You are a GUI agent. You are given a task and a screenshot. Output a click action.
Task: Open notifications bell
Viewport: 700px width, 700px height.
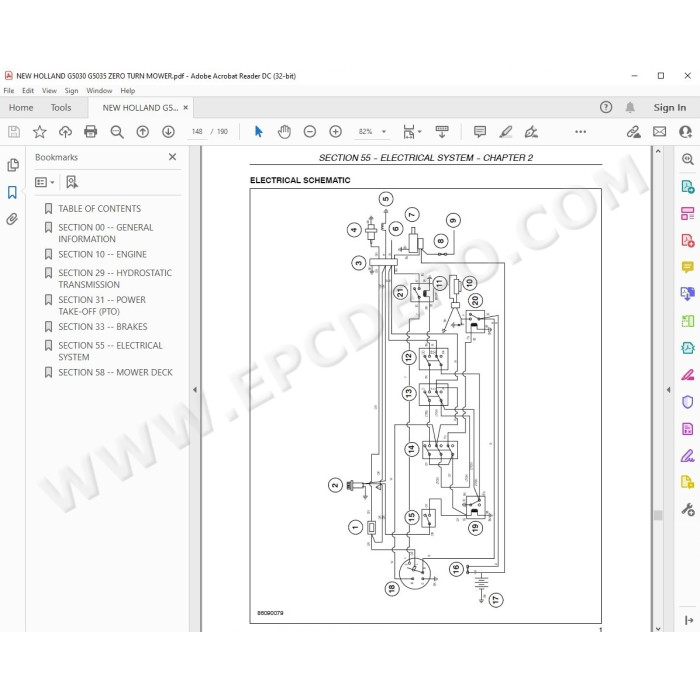pyautogui.click(x=630, y=107)
